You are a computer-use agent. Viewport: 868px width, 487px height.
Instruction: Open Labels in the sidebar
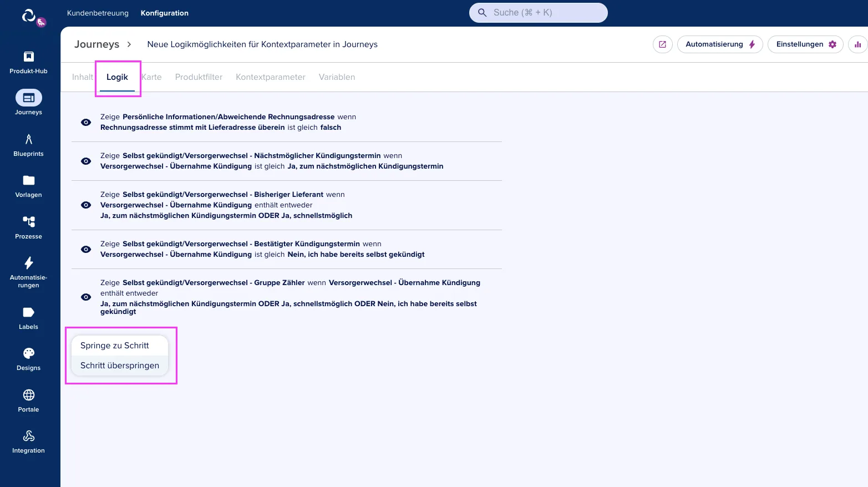[28, 318]
